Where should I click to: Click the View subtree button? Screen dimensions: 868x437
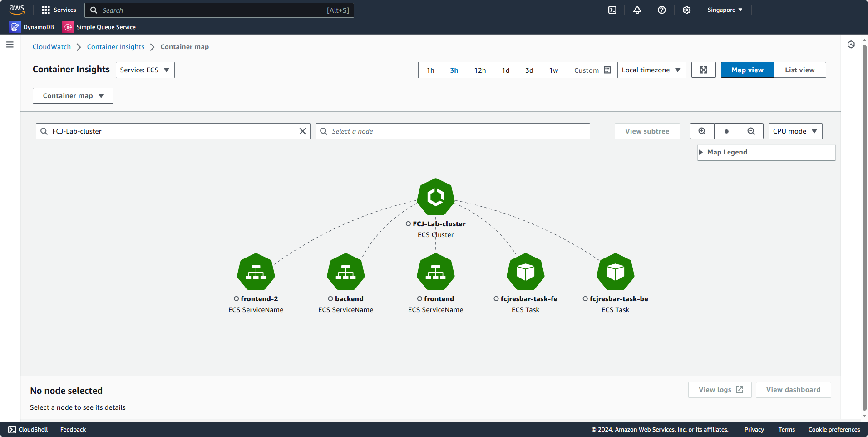tap(647, 131)
